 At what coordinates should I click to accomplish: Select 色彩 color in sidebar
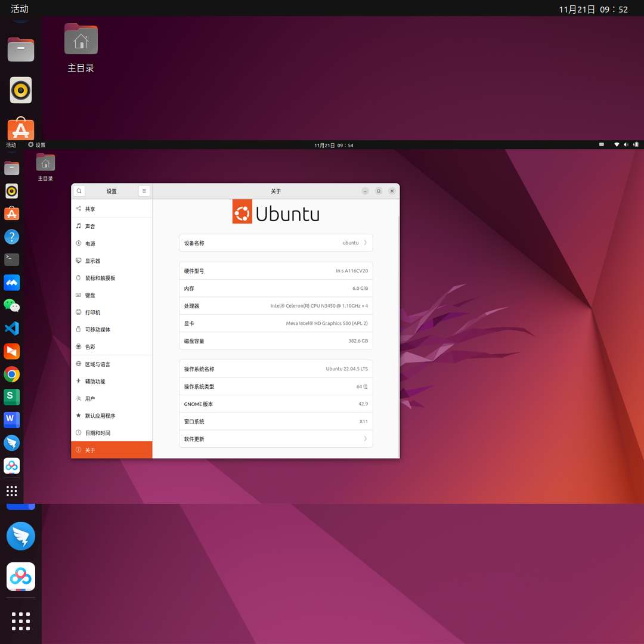point(112,346)
